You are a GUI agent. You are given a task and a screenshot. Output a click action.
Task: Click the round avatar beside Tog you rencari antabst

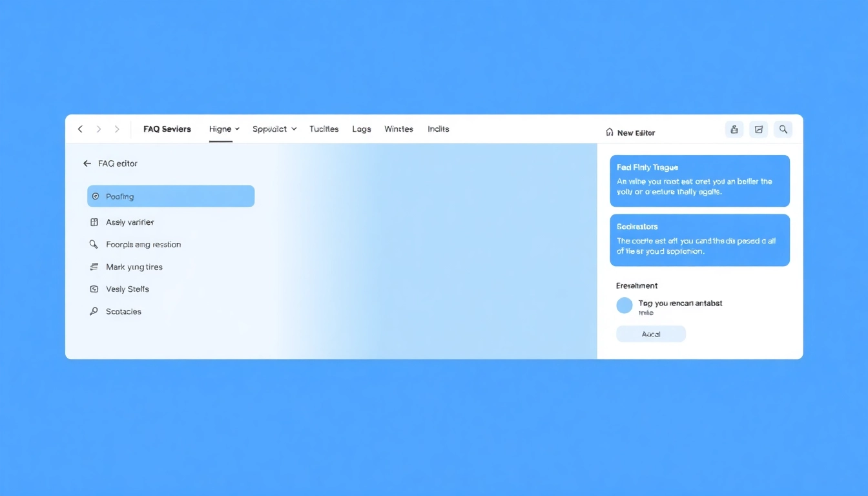click(x=625, y=305)
